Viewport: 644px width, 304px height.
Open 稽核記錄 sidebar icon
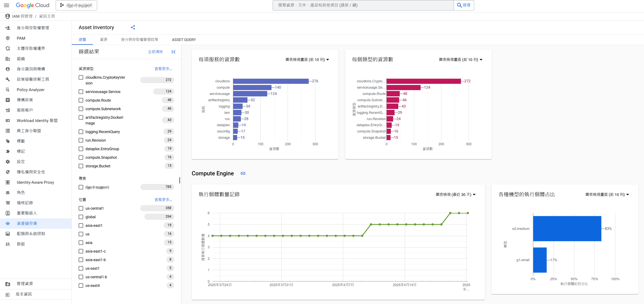(x=8, y=203)
